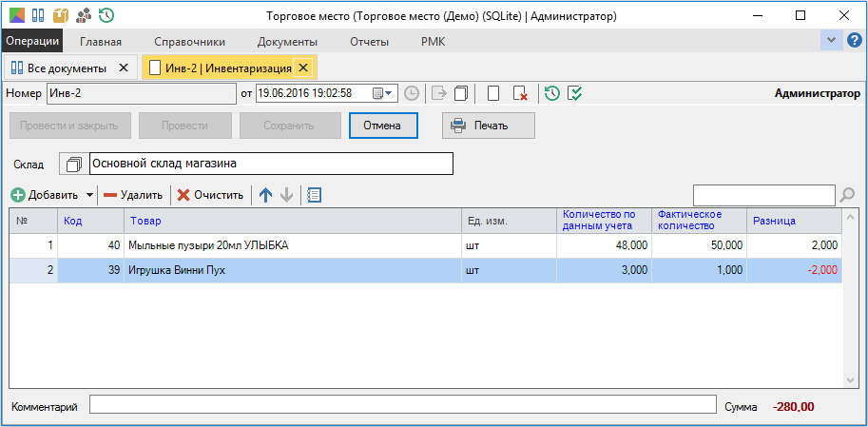Click Фактическое количество column header

[699, 221]
